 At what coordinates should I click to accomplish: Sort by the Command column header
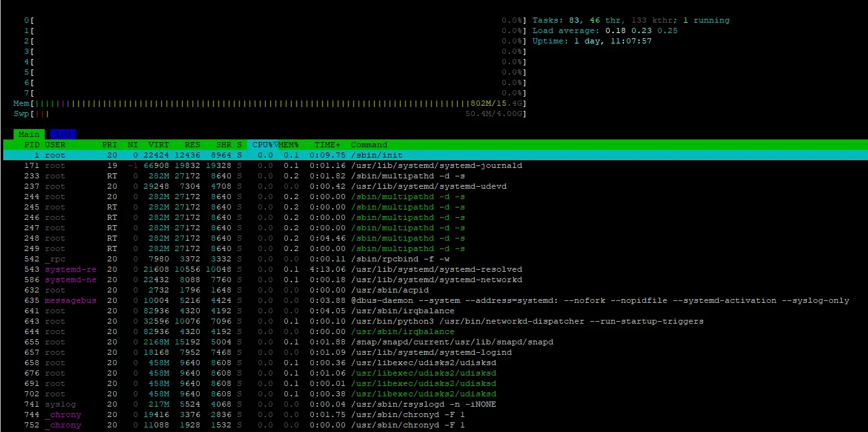point(369,145)
